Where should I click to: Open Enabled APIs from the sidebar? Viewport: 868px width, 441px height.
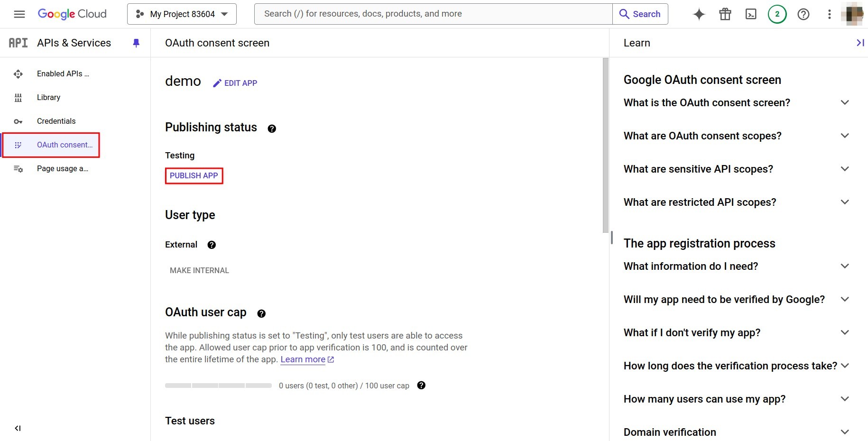pos(62,74)
